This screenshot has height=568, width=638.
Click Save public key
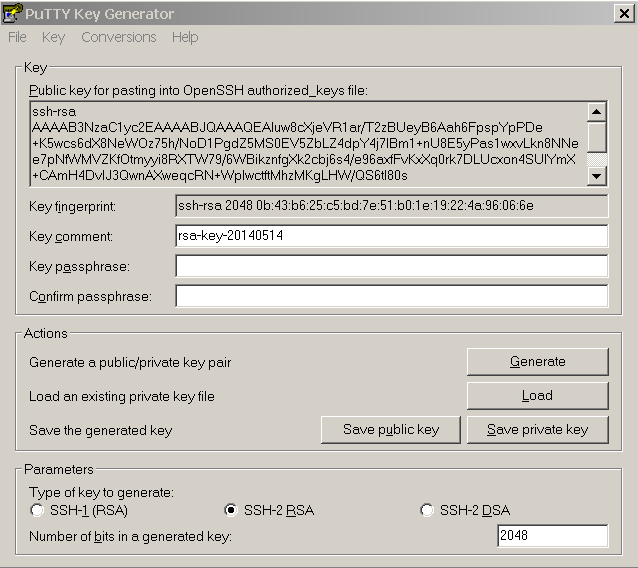tap(391, 430)
